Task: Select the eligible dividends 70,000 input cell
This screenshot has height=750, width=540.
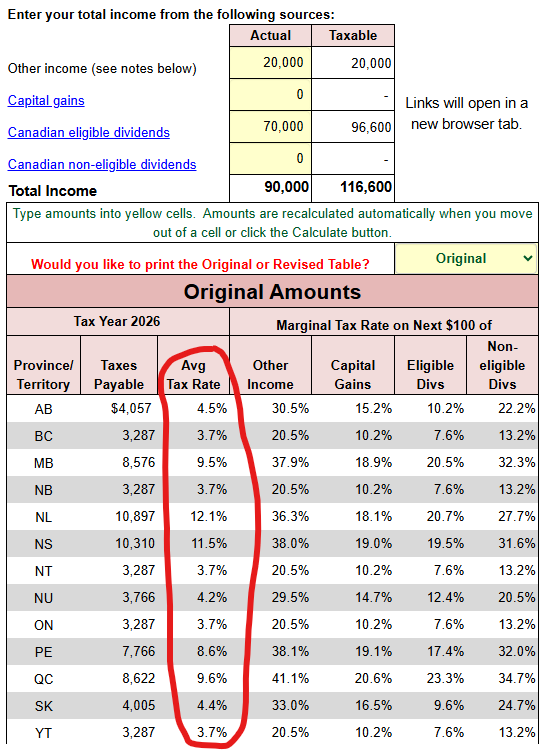Action: (x=270, y=127)
